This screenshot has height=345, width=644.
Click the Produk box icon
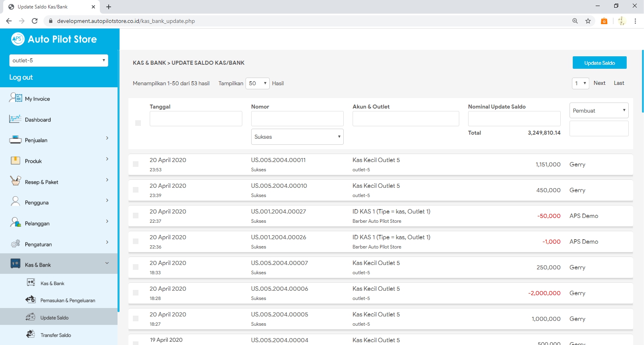tap(15, 160)
